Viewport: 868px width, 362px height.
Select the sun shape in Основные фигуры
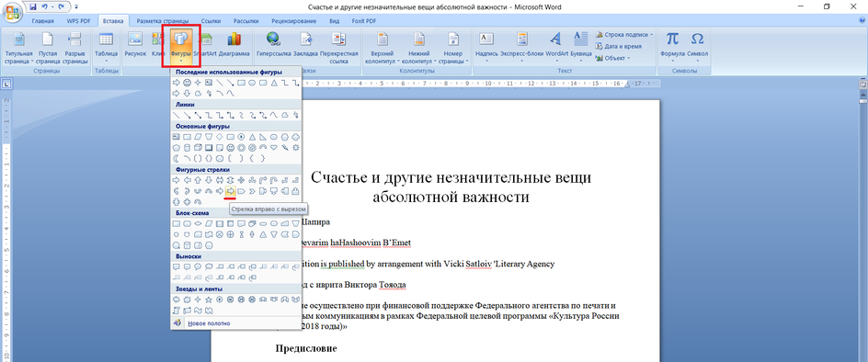point(295,147)
